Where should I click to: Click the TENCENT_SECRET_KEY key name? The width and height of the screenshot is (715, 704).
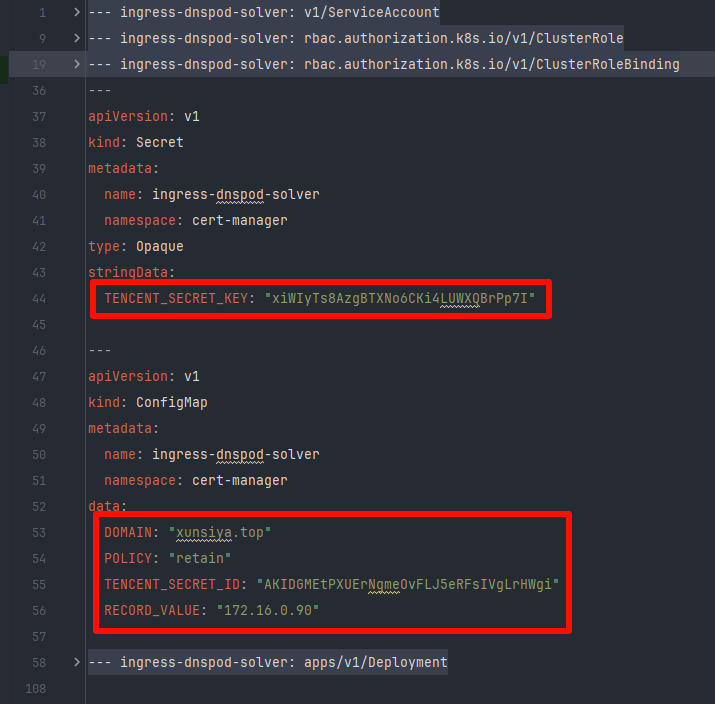click(x=176, y=299)
